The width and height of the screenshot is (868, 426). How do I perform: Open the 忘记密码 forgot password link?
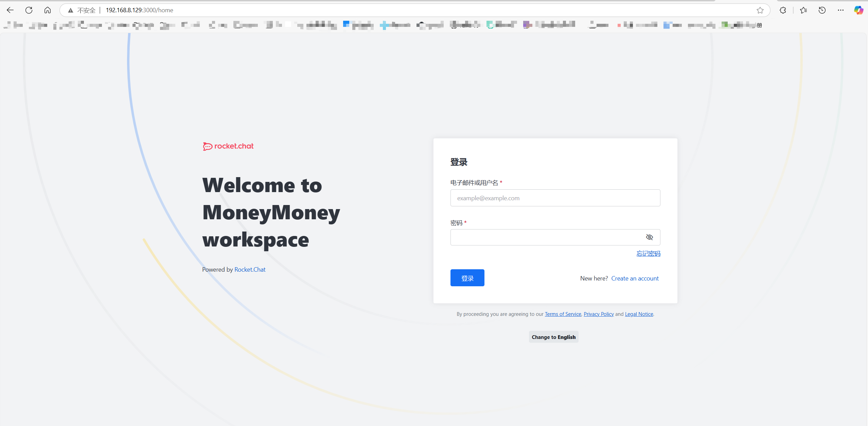coord(648,254)
